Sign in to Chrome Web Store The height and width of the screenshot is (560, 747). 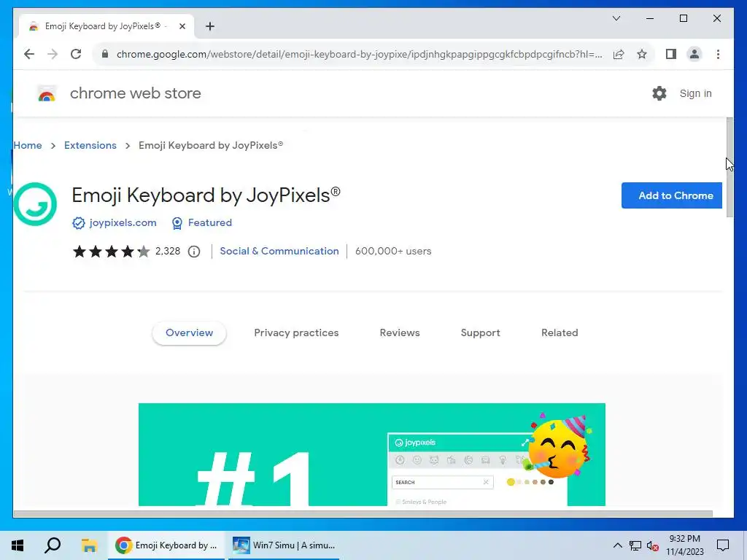click(695, 93)
